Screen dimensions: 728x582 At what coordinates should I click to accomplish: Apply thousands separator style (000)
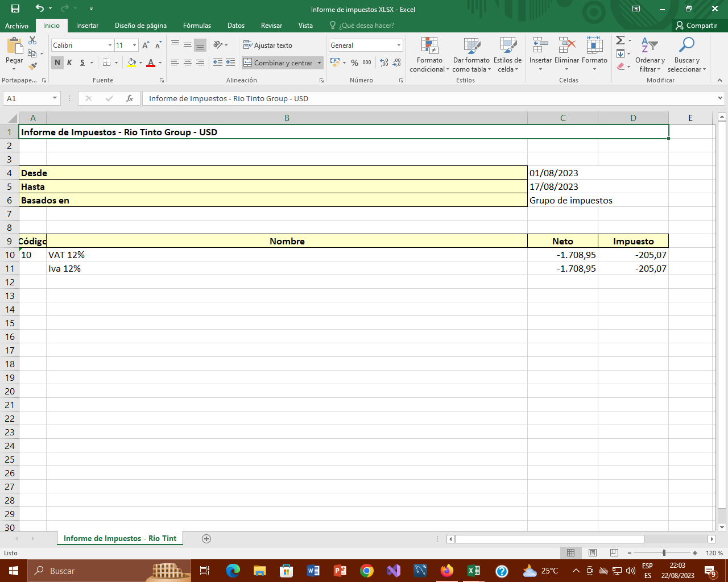(x=367, y=63)
